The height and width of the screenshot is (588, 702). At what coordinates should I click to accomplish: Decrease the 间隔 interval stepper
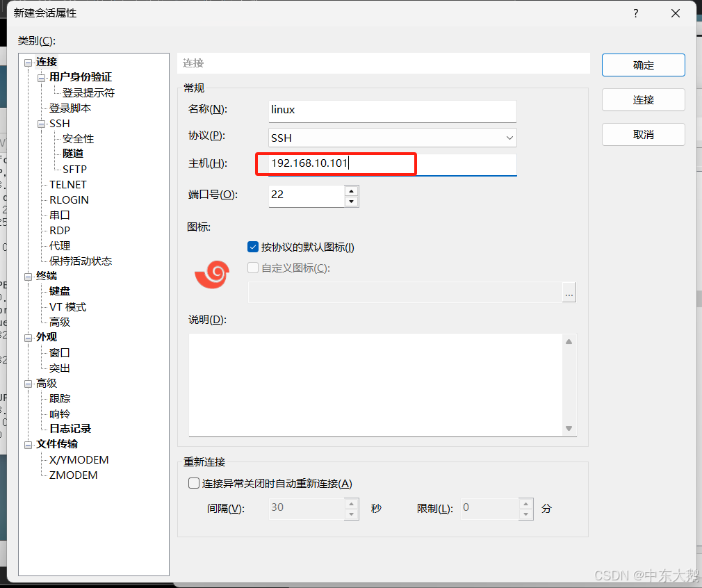point(352,514)
